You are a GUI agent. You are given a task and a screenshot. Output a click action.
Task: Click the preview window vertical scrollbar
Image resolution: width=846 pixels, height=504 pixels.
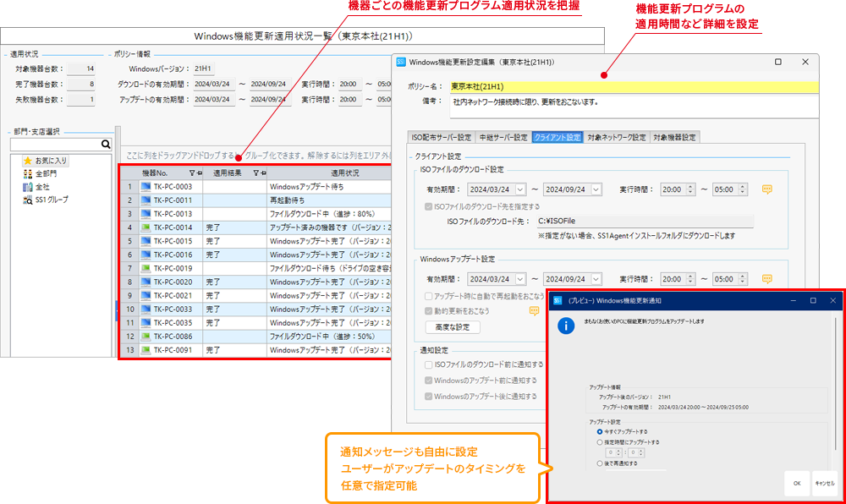click(837, 383)
